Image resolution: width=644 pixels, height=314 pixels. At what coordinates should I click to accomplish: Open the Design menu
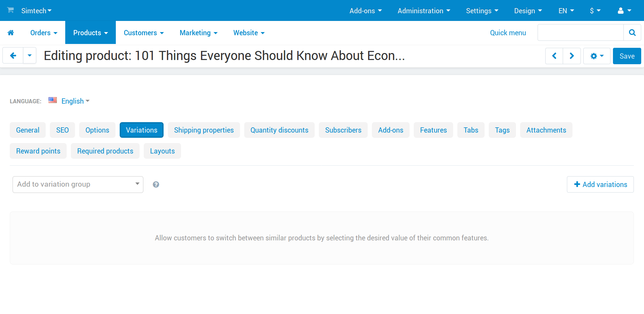point(528,11)
